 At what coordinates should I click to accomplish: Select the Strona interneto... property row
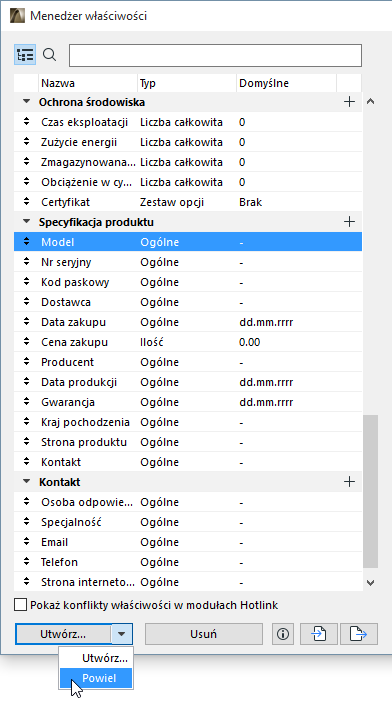tap(188, 582)
